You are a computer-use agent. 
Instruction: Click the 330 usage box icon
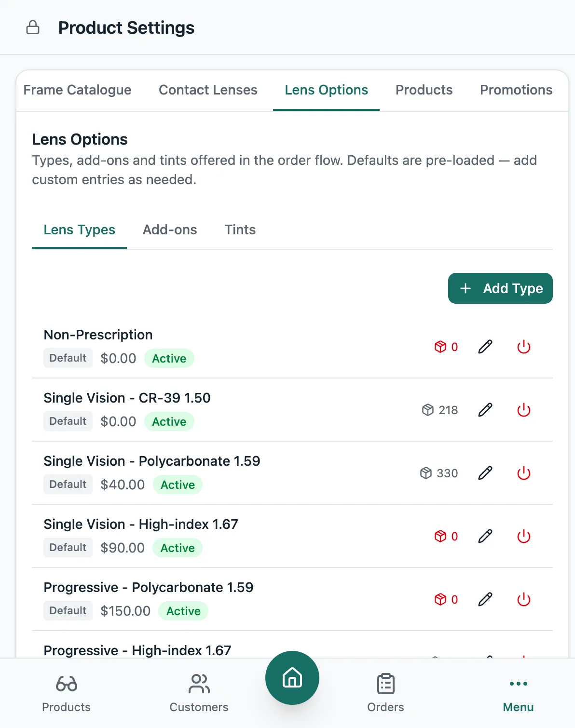[x=426, y=473]
